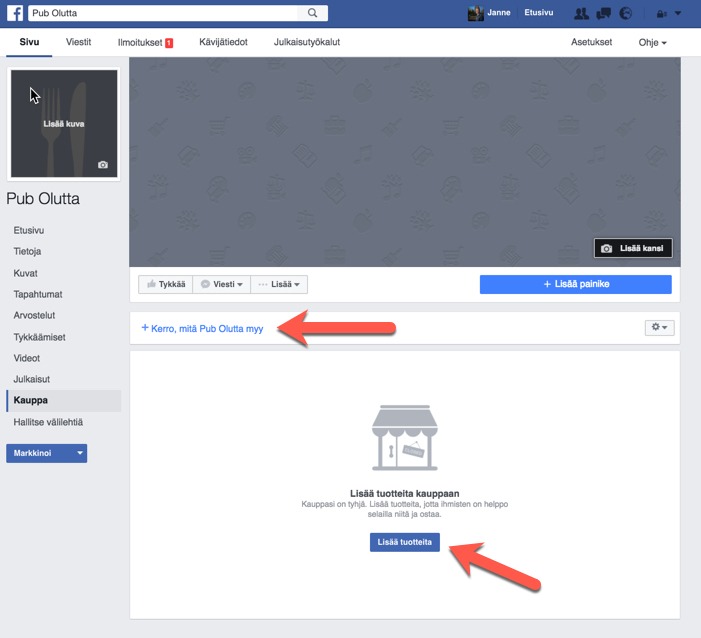The height and width of the screenshot is (638, 701).
Task: Click the search field containing Pub Olutta
Action: (163, 13)
